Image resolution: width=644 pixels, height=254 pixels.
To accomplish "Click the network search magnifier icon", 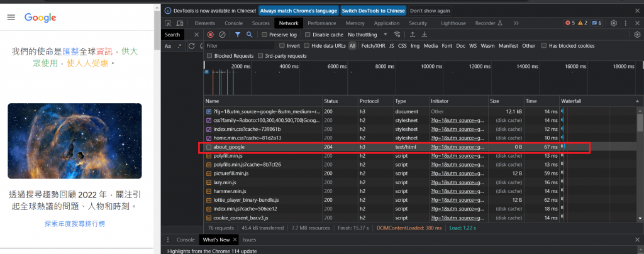I will (249, 35).
